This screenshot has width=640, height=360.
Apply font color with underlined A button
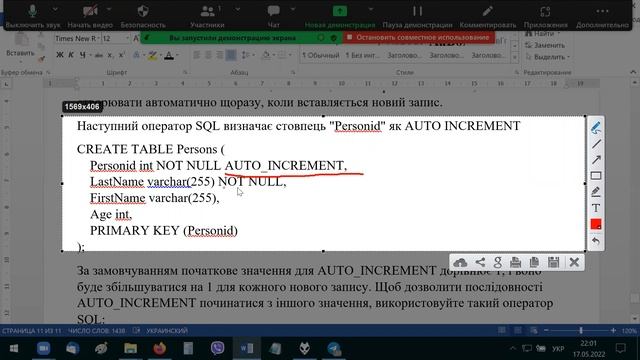click(169, 55)
